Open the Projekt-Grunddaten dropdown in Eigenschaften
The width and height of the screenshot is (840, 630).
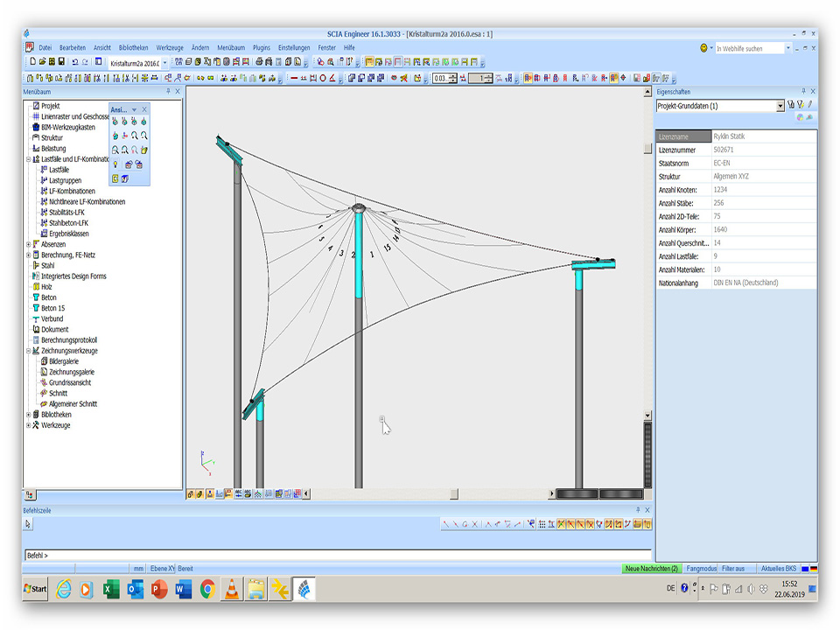click(x=780, y=106)
